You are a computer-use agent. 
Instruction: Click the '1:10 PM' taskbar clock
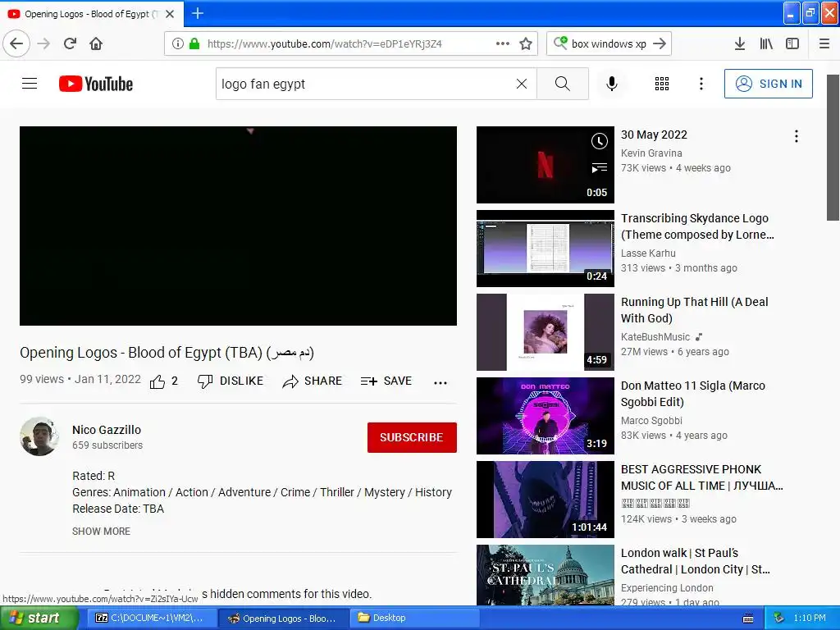pyautogui.click(x=810, y=618)
